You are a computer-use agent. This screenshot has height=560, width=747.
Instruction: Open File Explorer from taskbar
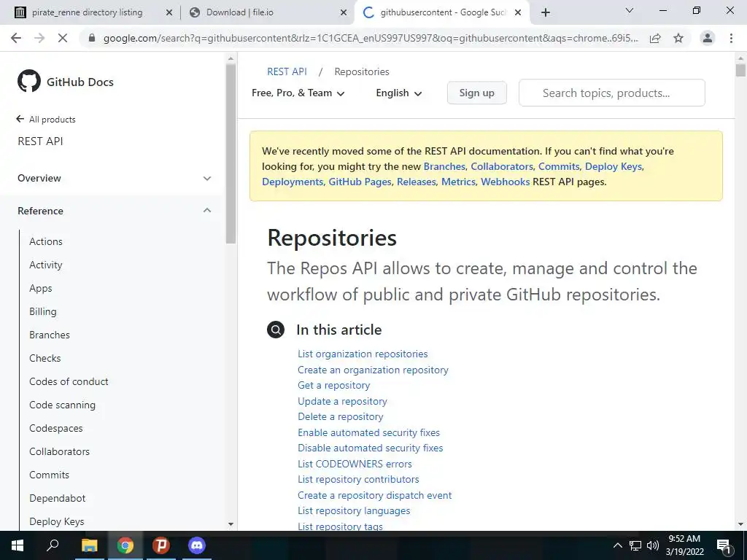pyautogui.click(x=89, y=545)
